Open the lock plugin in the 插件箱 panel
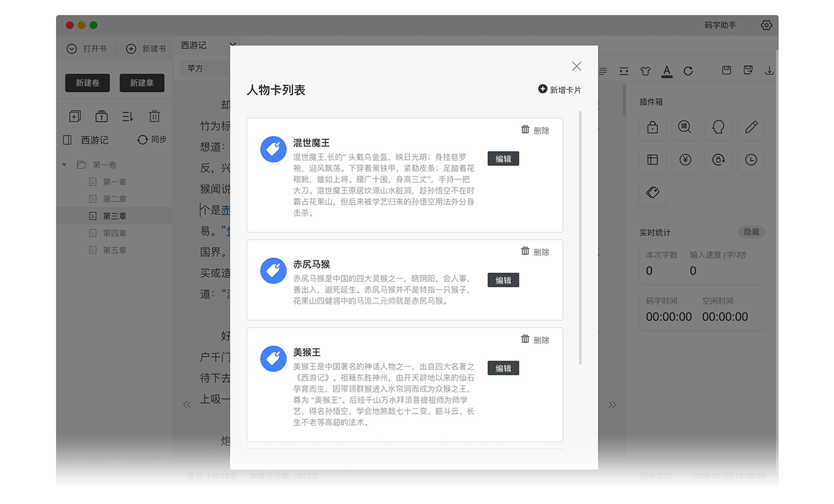 (652, 128)
